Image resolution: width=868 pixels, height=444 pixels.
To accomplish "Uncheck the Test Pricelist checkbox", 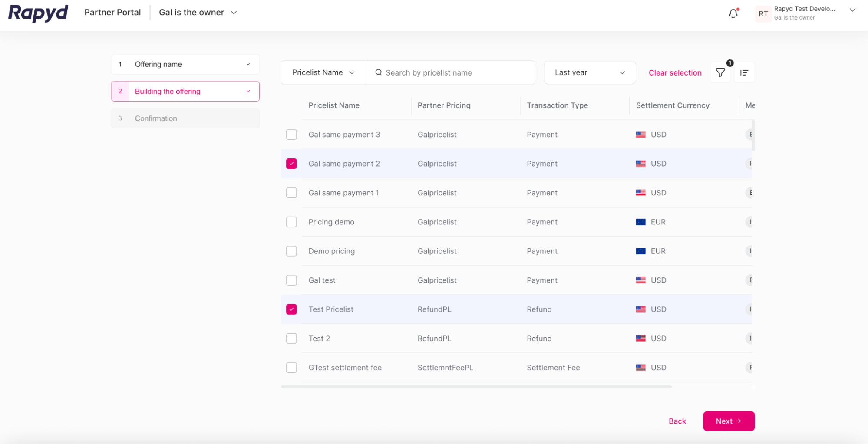I will click(x=291, y=309).
